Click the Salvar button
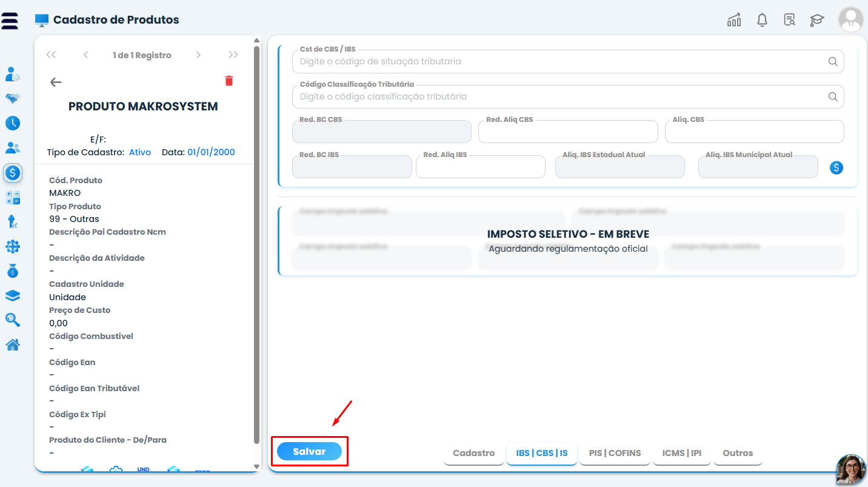This screenshot has height=487, width=868. (x=309, y=451)
